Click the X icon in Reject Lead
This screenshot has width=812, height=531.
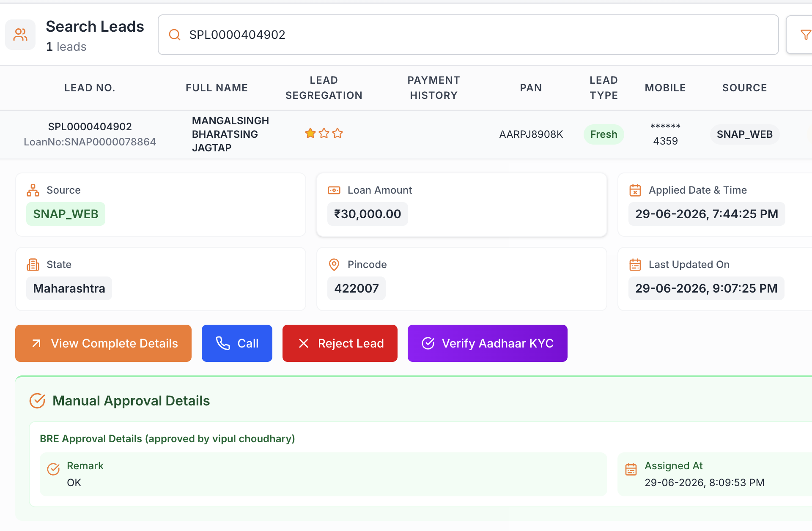(x=304, y=343)
